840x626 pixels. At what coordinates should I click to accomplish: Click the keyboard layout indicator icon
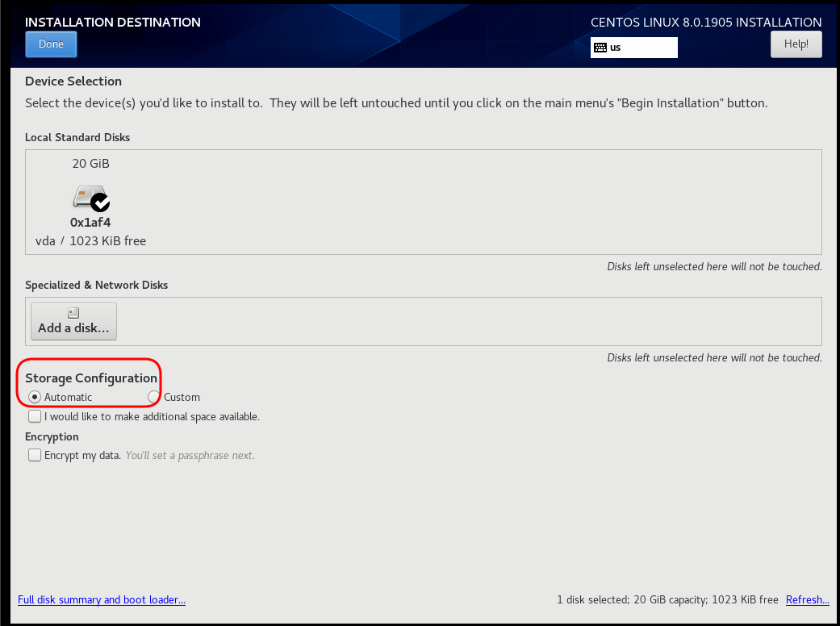pos(601,48)
